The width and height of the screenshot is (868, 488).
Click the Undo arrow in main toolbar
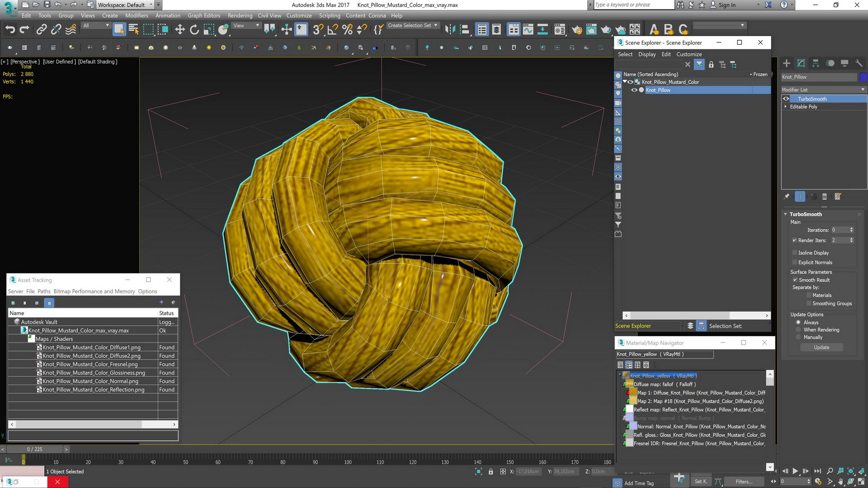[x=10, y=30]
